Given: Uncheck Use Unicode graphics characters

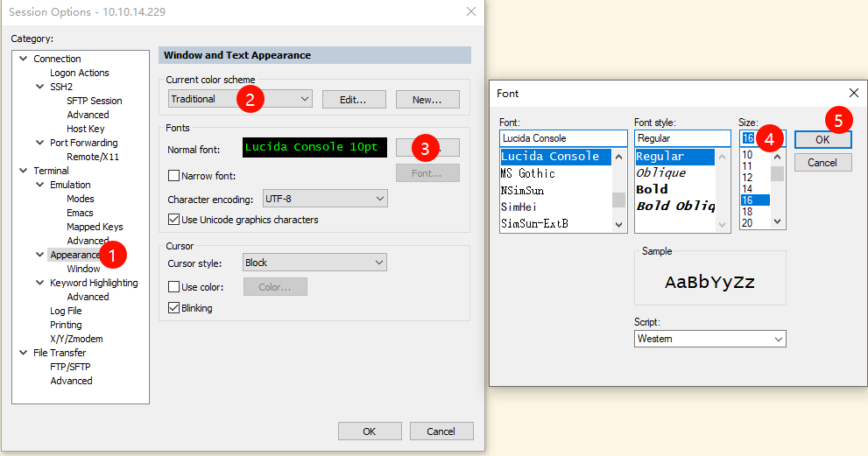Looking at the screenshot, I should (x=173, y=220).
